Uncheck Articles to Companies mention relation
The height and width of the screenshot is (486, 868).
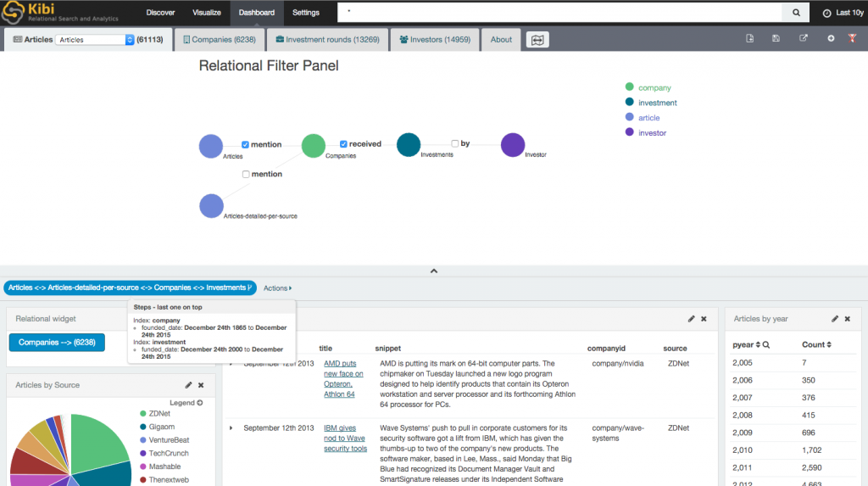point(245,145)
